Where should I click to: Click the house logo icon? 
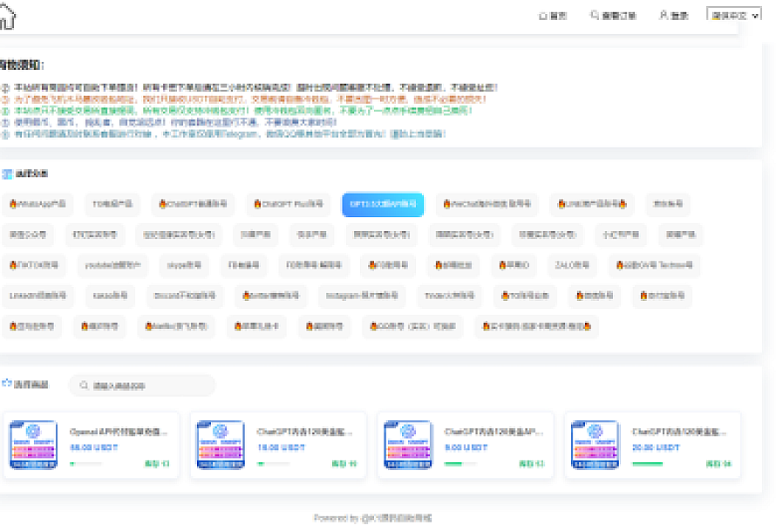pyautogui.click(x=7, y=15)
